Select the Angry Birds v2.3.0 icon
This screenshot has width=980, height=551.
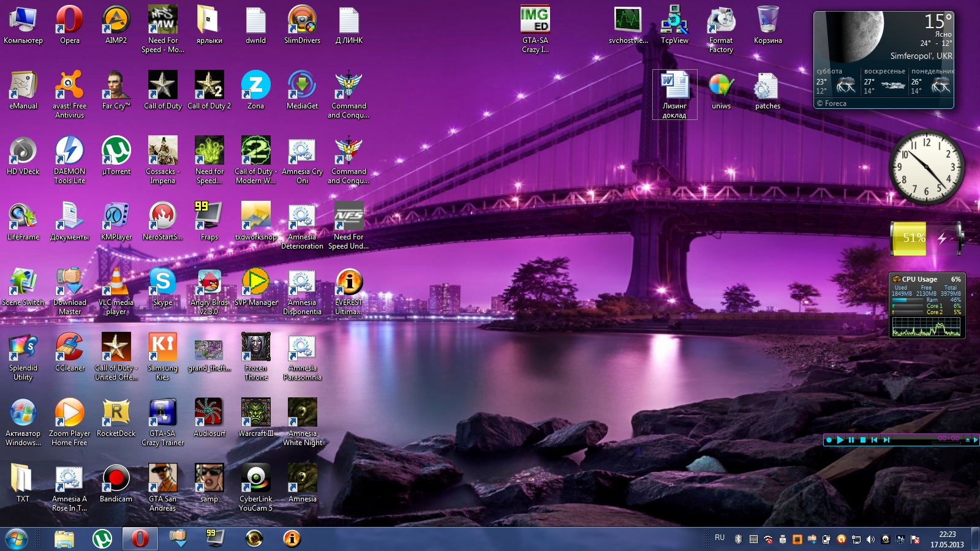click(209, 291)
